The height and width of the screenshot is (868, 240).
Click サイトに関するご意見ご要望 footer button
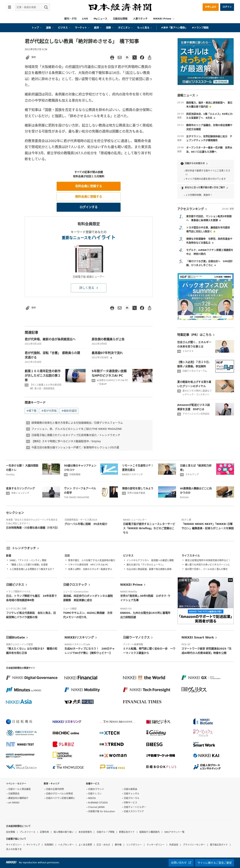[214, 863]
